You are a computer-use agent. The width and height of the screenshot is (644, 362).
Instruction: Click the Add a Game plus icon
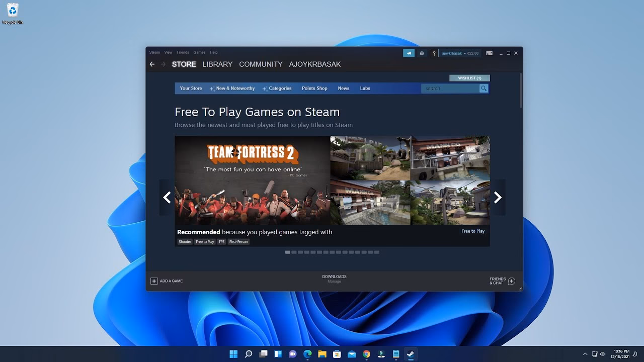pyautogui.click(x=154, y=281)
